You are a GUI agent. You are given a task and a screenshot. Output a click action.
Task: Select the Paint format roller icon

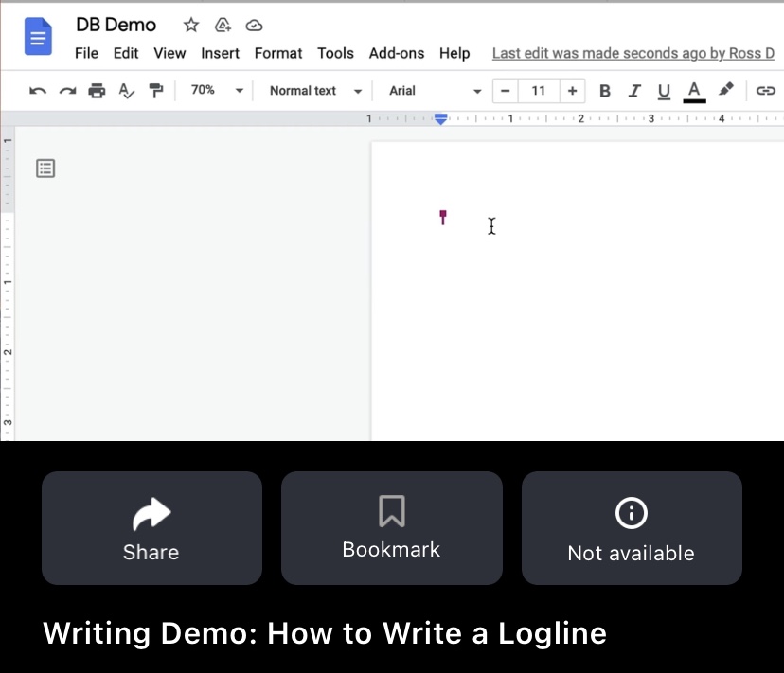[155, 91]
